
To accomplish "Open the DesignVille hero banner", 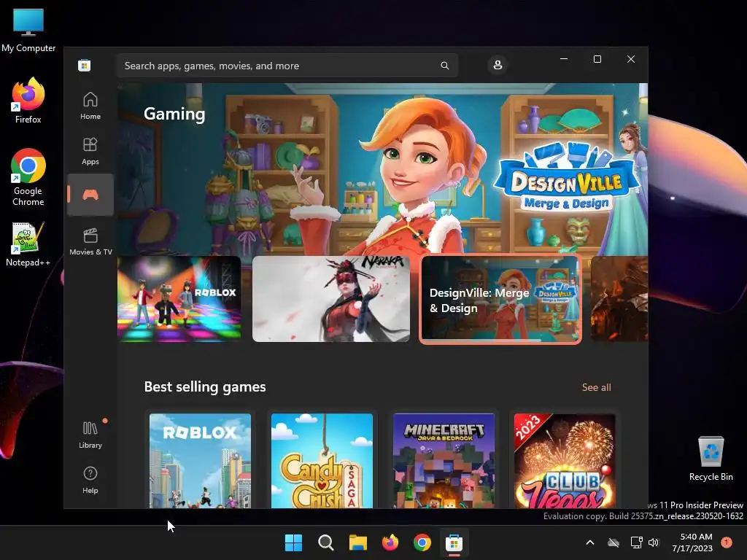I will pos(382,169).
